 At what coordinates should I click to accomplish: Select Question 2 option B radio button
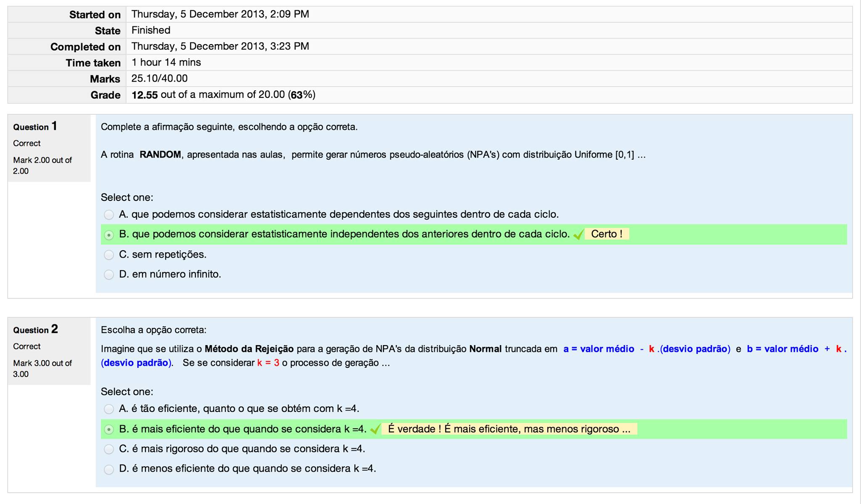click(x=109, y=429)
